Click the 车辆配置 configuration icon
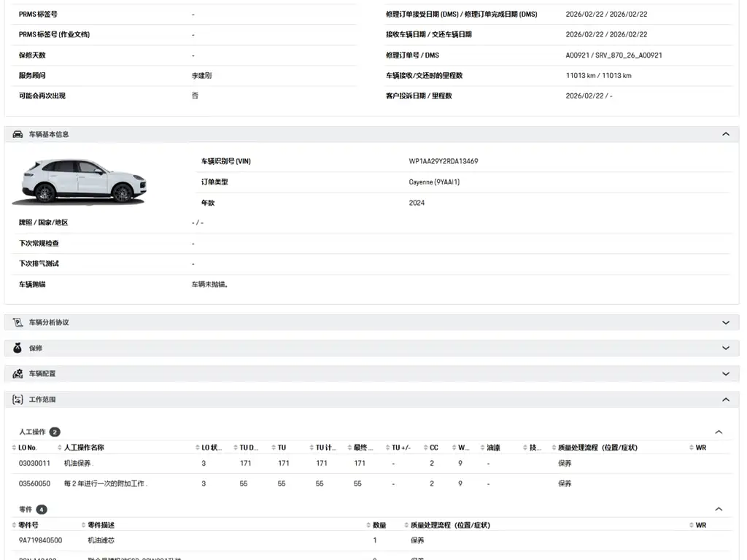 [18, 374]
